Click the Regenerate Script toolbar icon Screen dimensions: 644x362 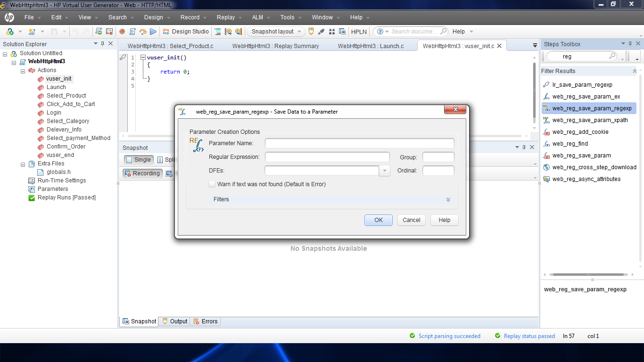[99, 32]
